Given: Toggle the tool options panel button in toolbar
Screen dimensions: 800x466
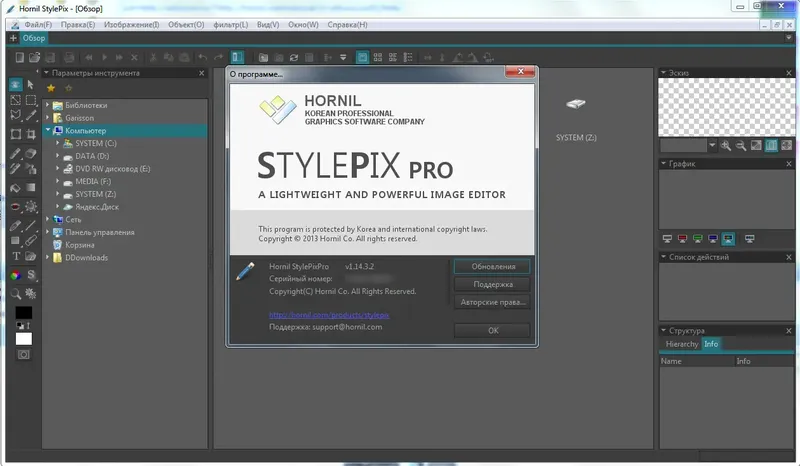Looking at the screenshot, I should click(x=237, y=57).
